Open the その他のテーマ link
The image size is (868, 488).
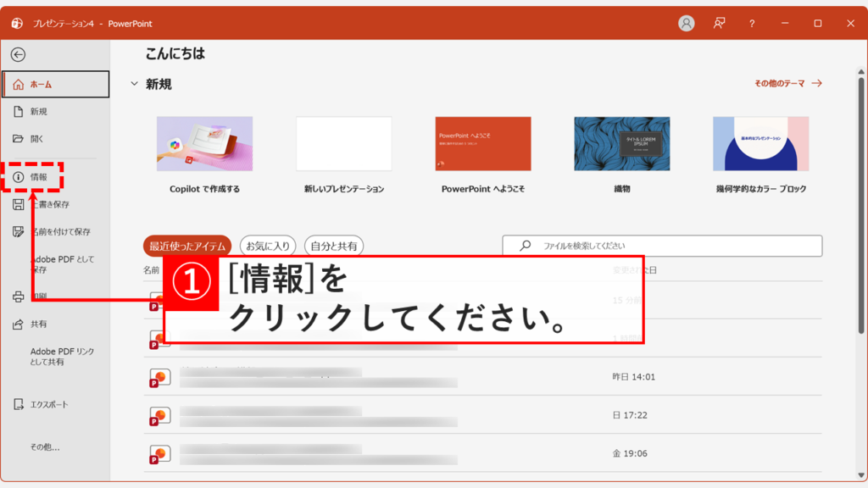787,83
